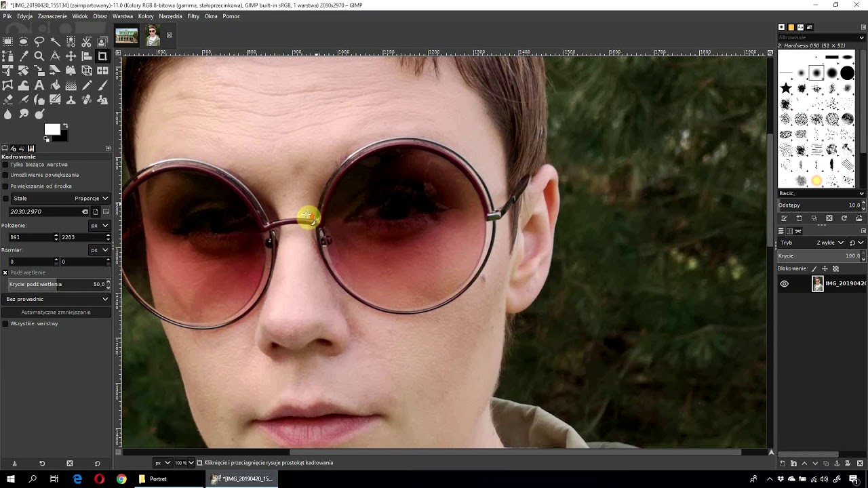This screenshot has width=868, height=488.
Task: Open the zoom 100% dropdown in status bar
Action: point(184,463)
